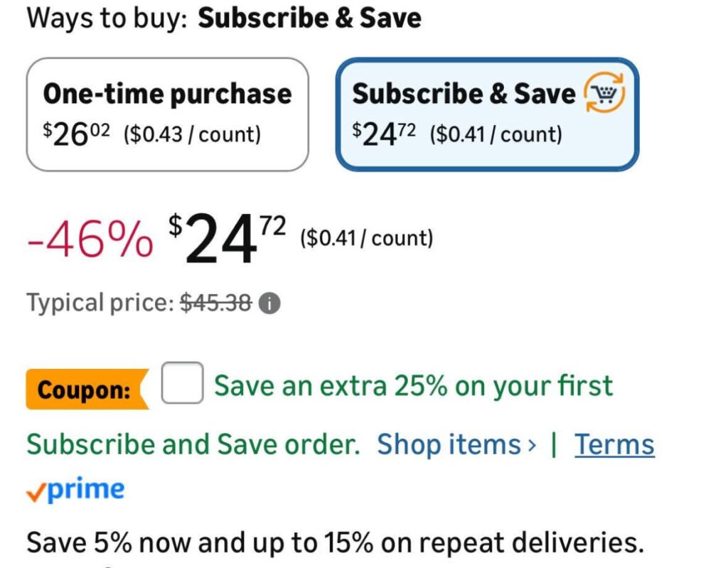Click the orange Prime checkmark icon
This screenshot has height=568, width=728.
tap(36, 493)
